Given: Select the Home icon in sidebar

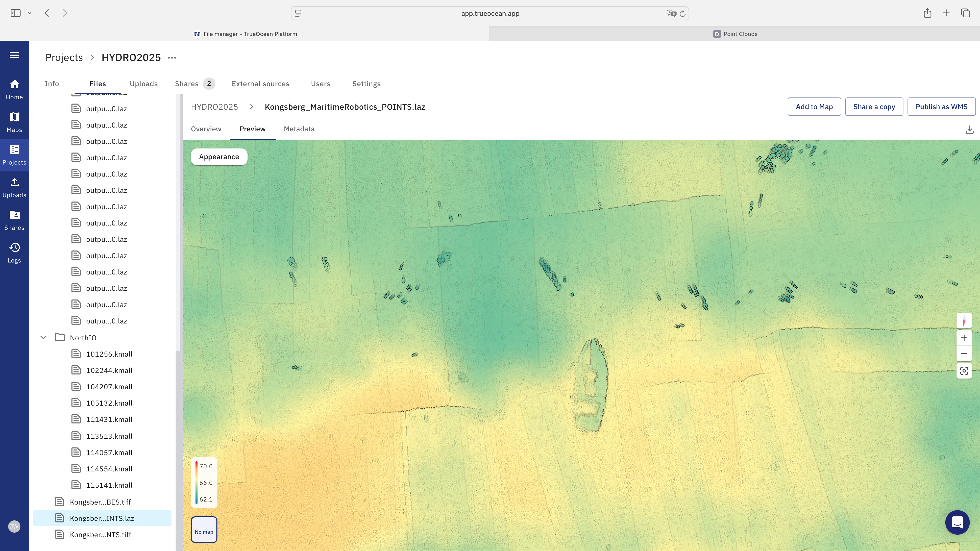Looking at the screenshot, I should click(x=15, y=88).
